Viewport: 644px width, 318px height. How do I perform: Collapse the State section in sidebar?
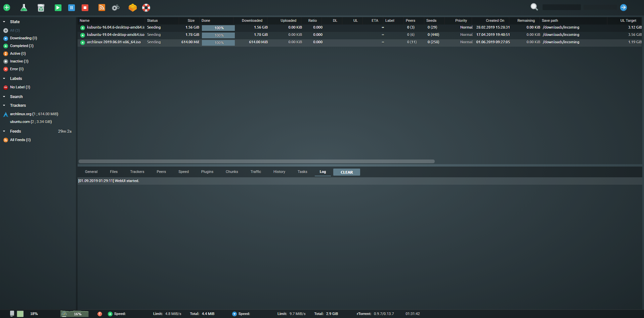tap(4, 22)
